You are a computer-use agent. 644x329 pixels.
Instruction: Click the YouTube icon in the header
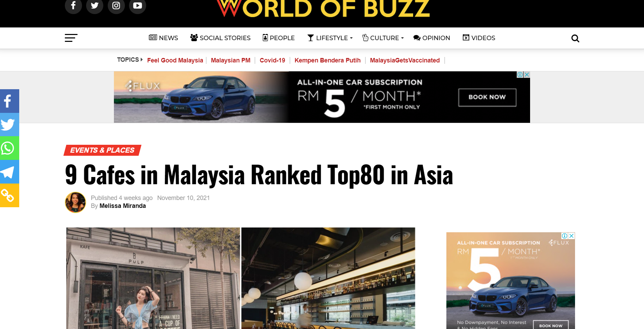pos(137,6)
